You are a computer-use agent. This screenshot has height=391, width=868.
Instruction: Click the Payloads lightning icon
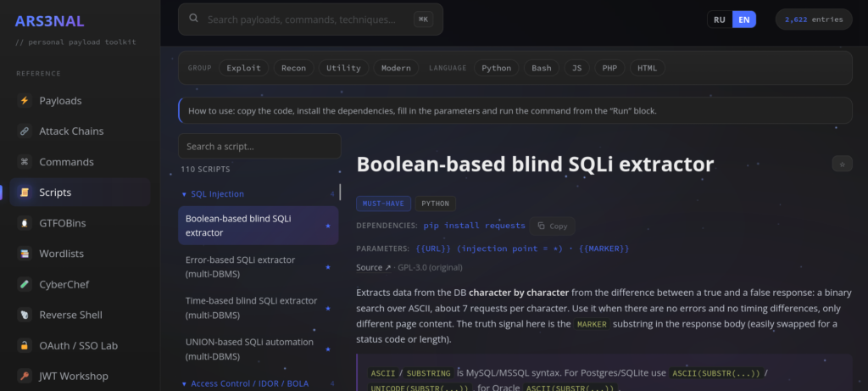[25, 101]
